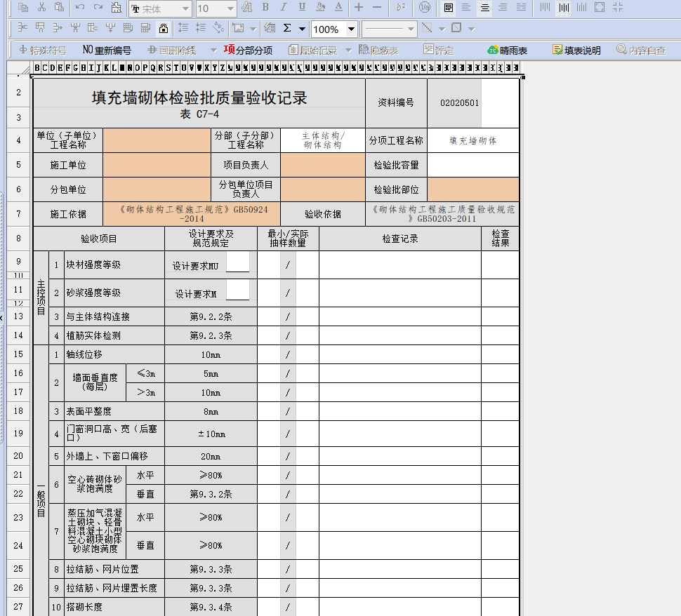Viewport: 681px width, 616px height.
Task: Click the Cut scissors icon
Action: pyautogui.click(x=41, y=7)
